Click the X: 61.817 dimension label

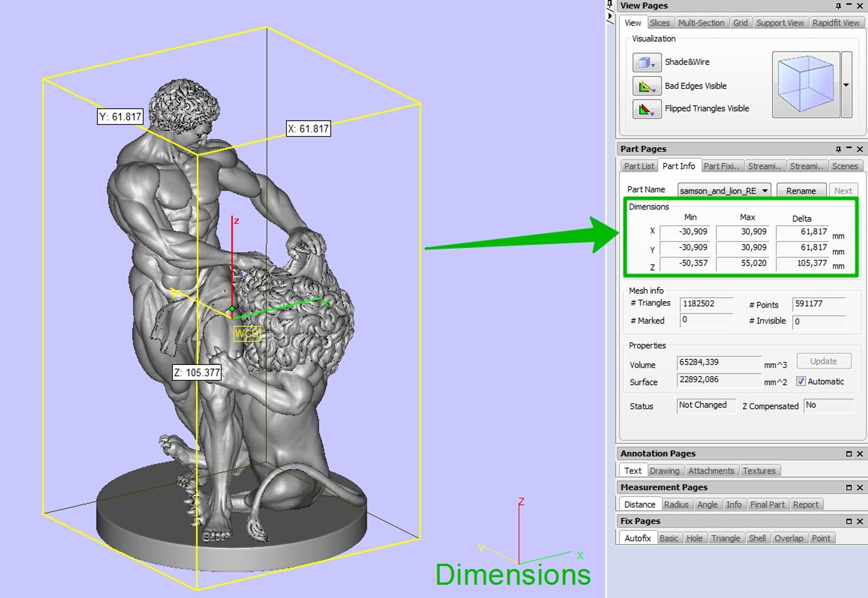point(308,129)
